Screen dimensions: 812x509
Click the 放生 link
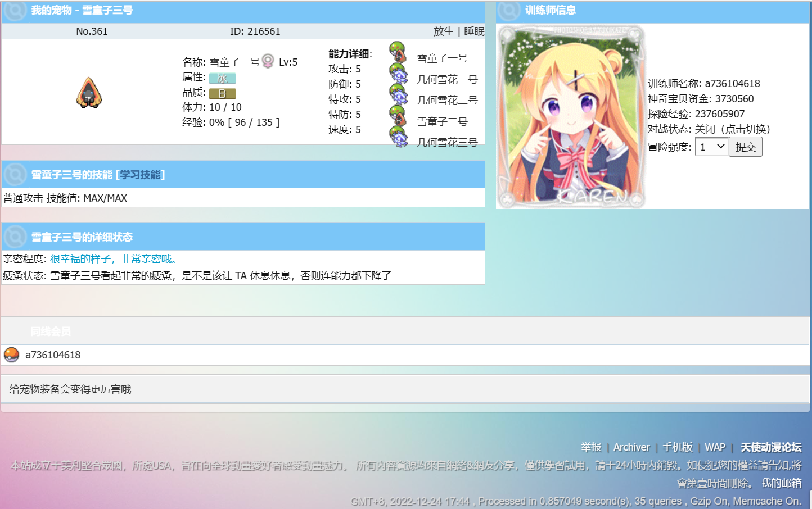coord(444,31)
